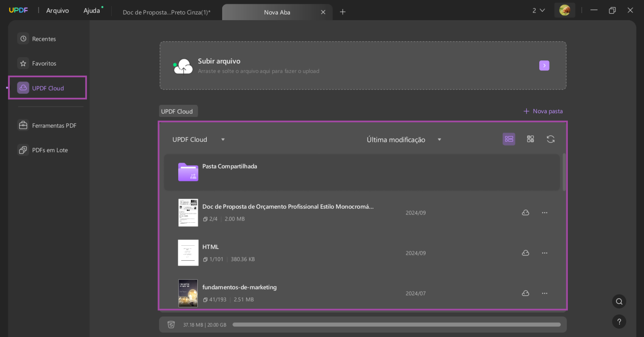The image size is (644, 337).
Task: Click fundamentos-de-marketing file name
Action: click(239, 287)
